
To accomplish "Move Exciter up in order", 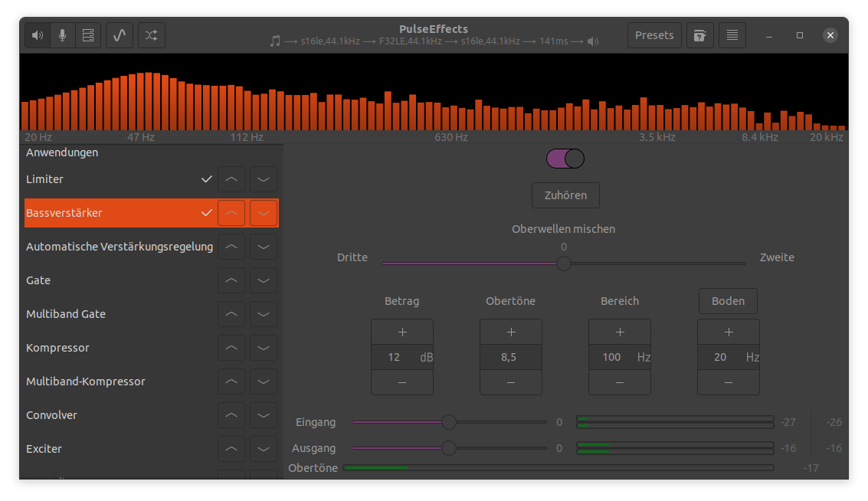I will [x=231, y=449].
